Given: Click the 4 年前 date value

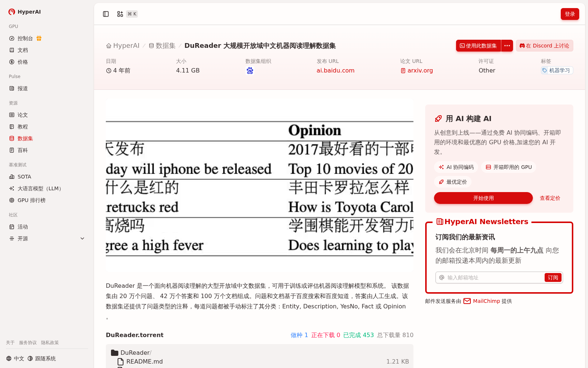Looking at the screenshot, I should click(118, 70).
